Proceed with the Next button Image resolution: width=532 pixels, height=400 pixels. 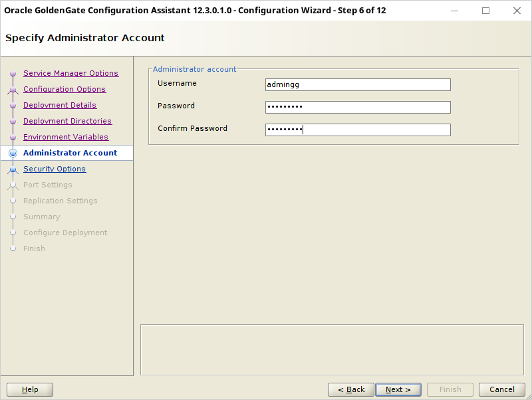(x=398, y=389)
